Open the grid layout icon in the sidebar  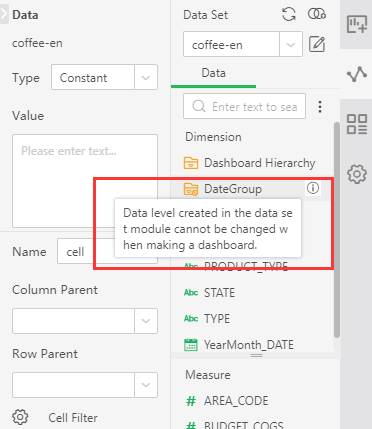[x=357, y=124]
